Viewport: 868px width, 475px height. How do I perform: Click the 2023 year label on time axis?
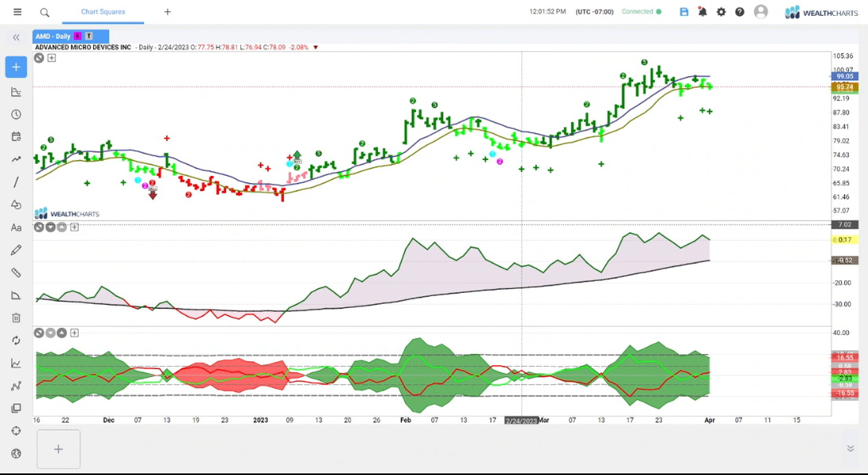tap(260, 420)
